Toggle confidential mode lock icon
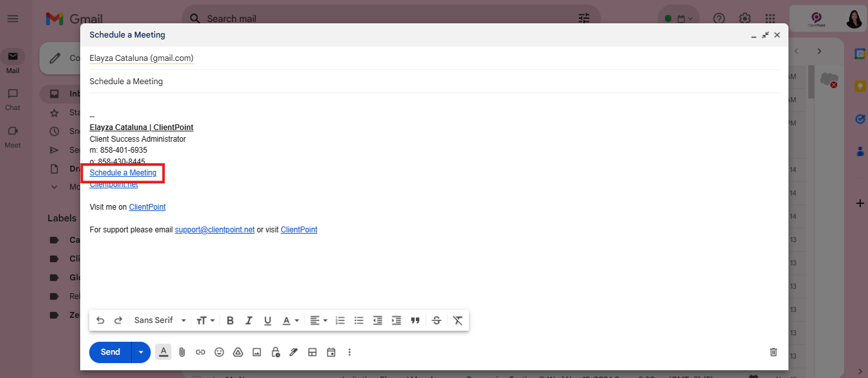The width and height of the screenshot is (868, 378). coord(276,352)
